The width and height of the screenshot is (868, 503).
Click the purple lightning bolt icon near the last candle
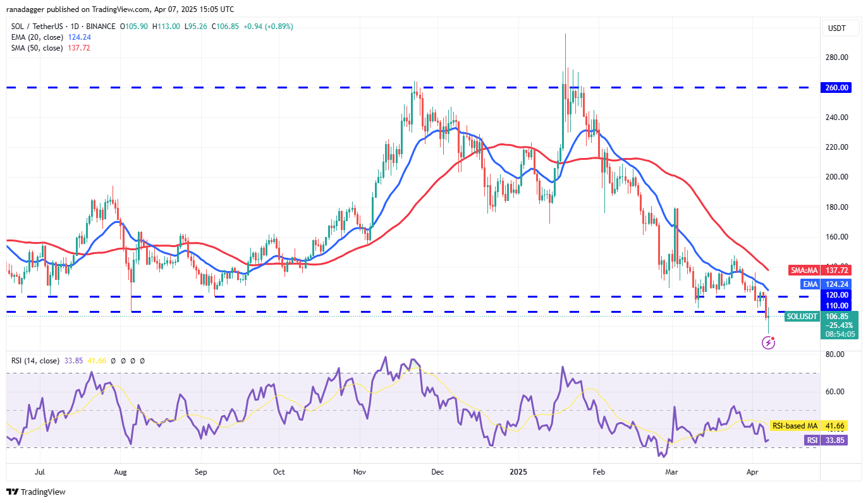pos(769,342)
